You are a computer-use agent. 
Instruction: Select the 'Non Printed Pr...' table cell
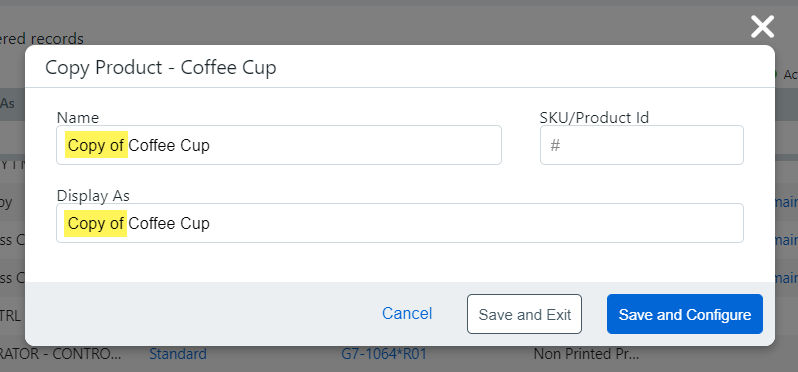coord(586,354)
